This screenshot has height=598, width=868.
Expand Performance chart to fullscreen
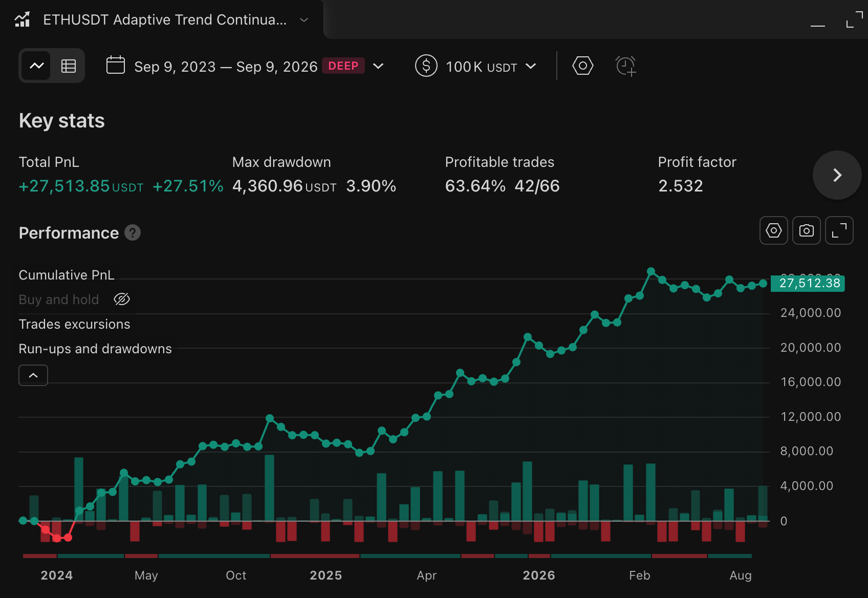tap(839, 230)
